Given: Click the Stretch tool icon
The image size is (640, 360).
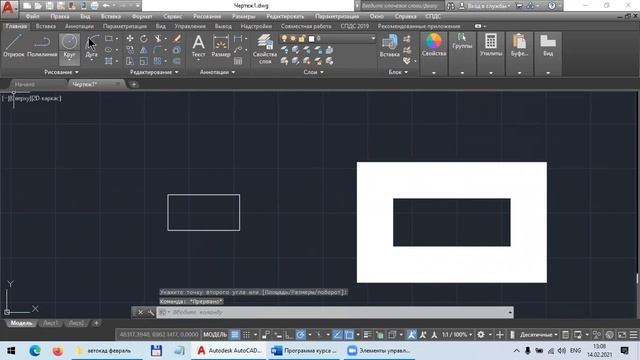Looking at the screenshot, I should (x=130, y=61).
